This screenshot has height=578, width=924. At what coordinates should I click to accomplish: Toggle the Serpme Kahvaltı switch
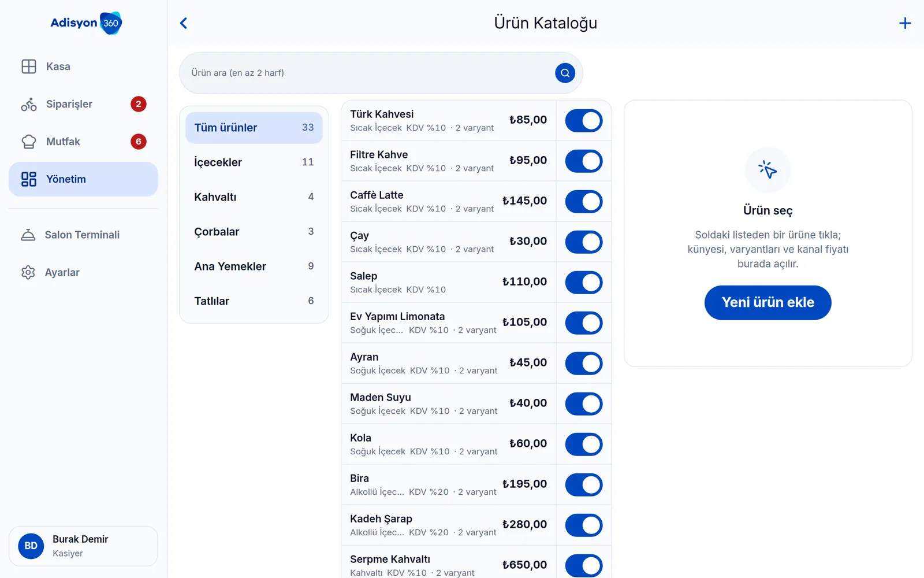pos(584,566)
